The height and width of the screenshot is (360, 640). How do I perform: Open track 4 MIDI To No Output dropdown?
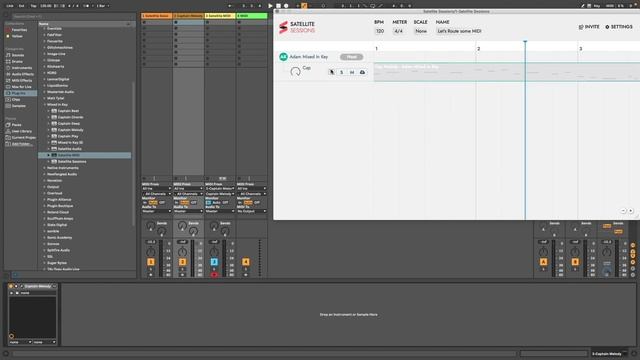251,211
